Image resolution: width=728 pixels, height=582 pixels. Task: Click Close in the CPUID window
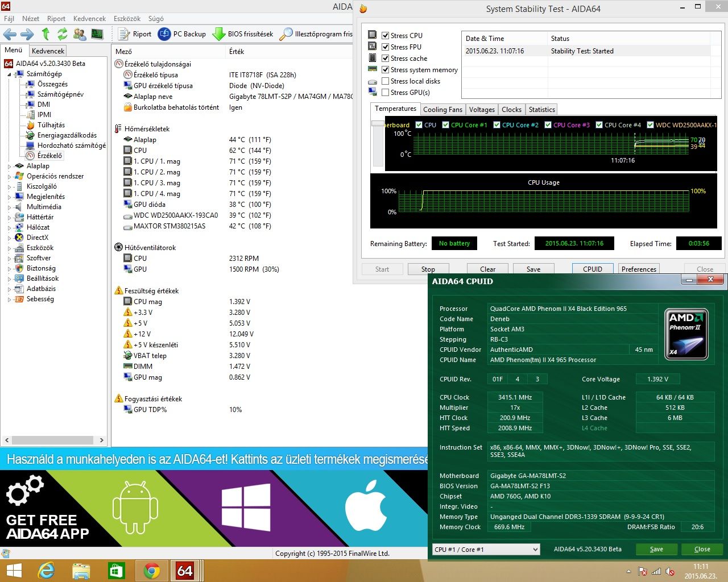click(702, 549)
